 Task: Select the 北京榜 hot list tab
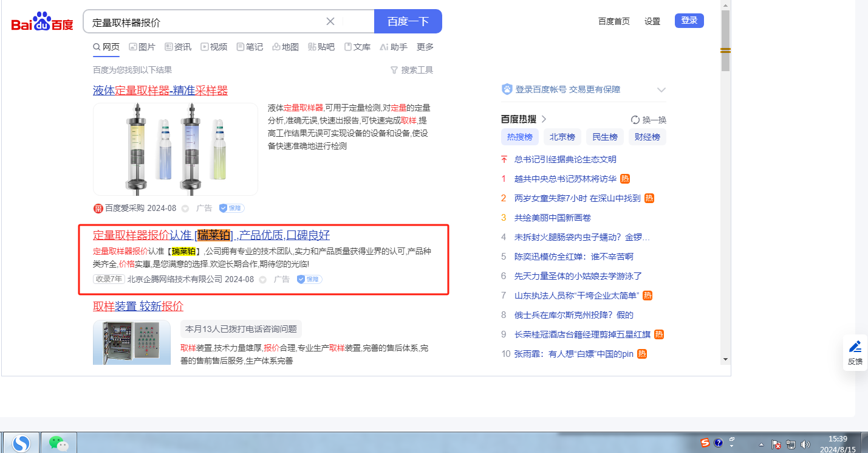pyautogui.click(x=562, y=137)
